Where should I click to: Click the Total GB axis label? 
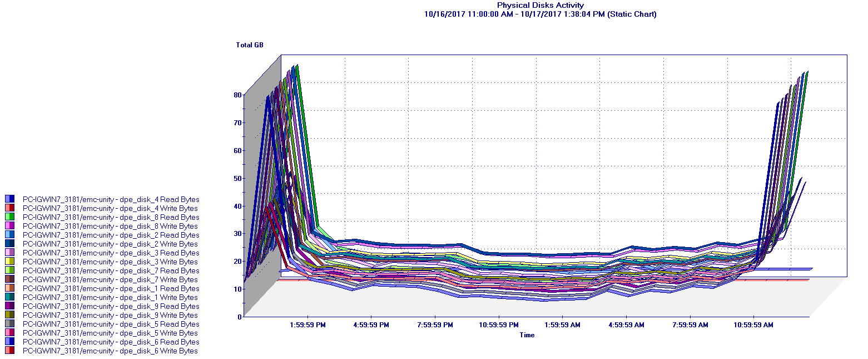coord(250,45)
